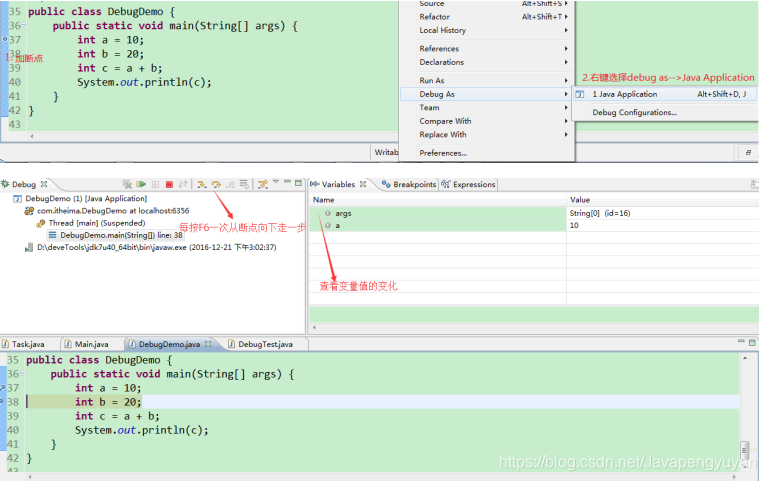Click the value String[0] (id=16)
Screen dimensions: 766x481
click(600, 213)
